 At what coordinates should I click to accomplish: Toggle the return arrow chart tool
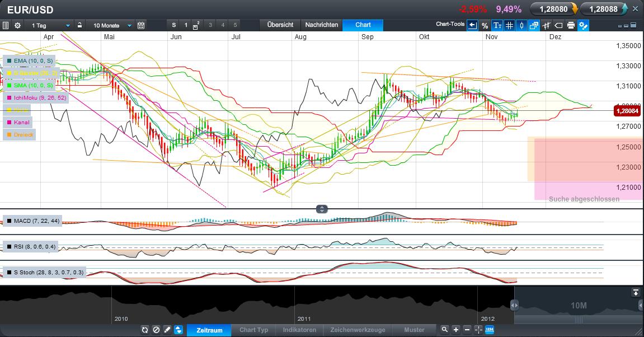point(472,26)
